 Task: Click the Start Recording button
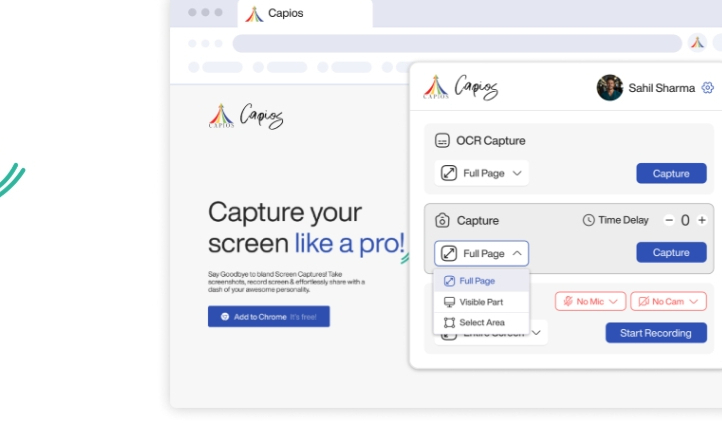pyautogui.click(x=656, y=333)
